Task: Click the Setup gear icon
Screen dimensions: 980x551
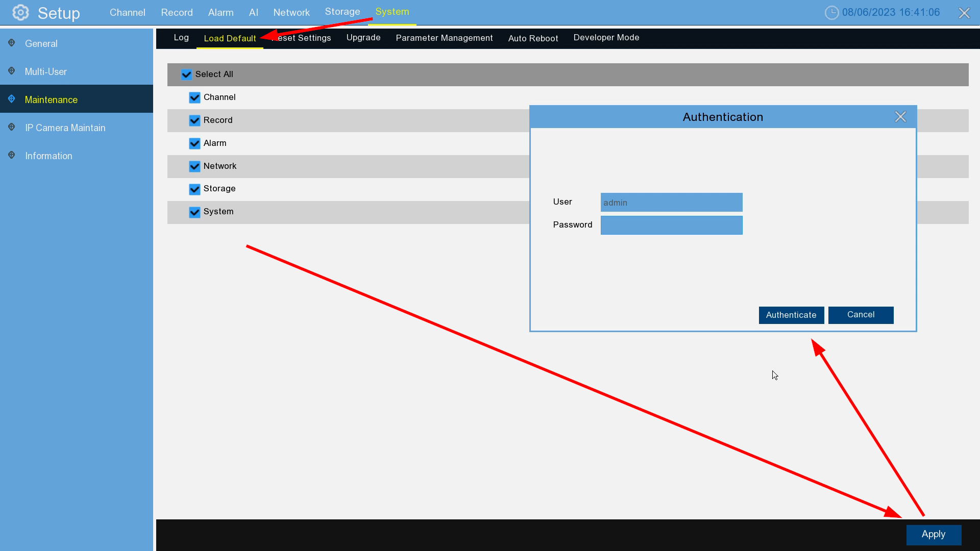Action: click(20, 12)
